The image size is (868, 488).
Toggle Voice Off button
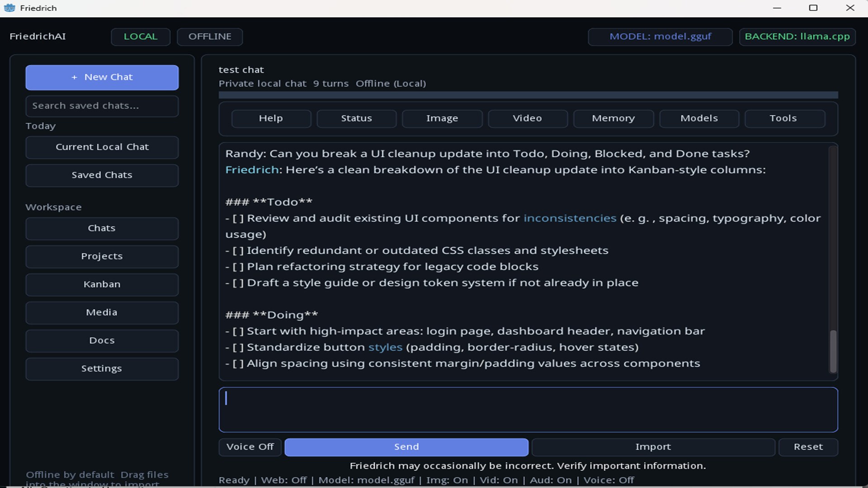point(250,447)
